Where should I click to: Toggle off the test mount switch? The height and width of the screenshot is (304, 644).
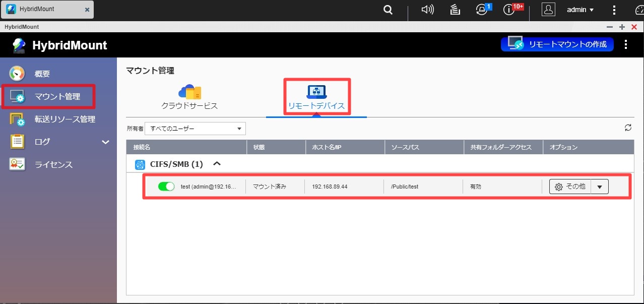166,187
